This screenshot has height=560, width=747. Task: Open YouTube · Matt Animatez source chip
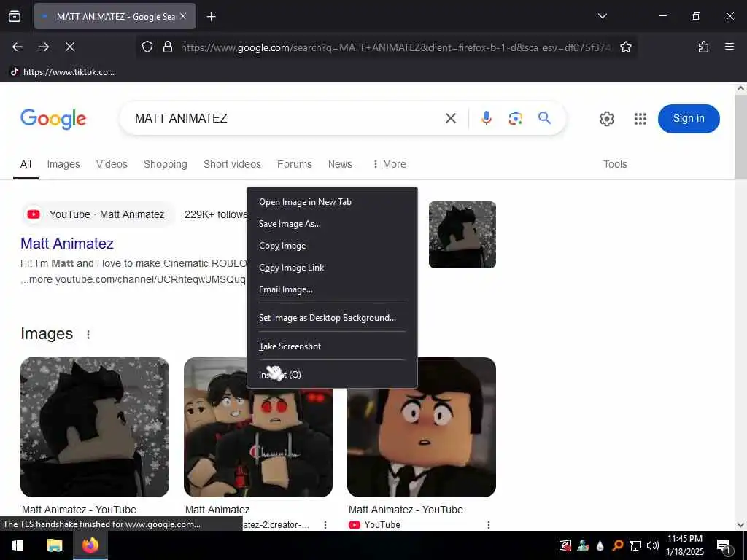pyautogui.click(x=98, y=214)
